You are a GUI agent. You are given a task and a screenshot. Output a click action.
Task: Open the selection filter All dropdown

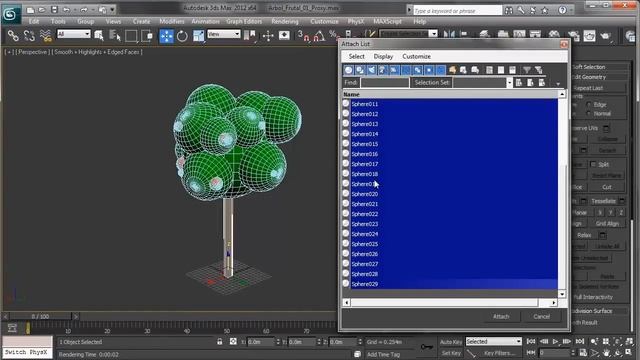click(x=73, y=34)
